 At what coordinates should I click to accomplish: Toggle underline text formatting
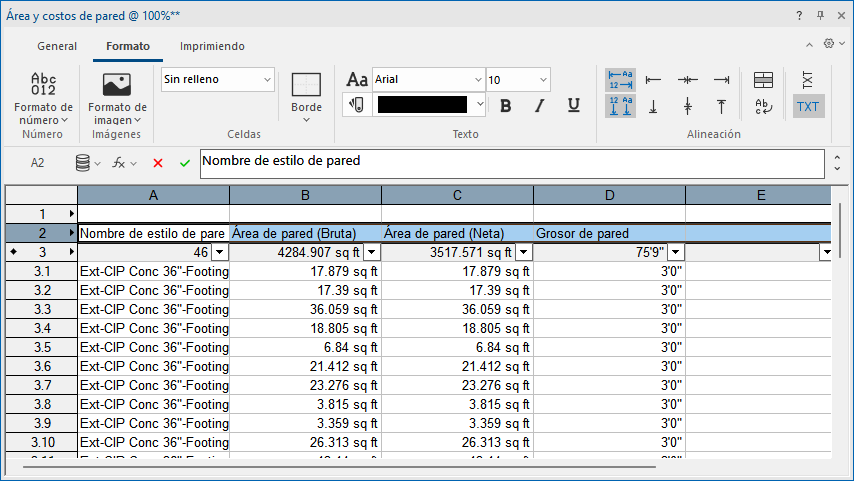click(x=574, y=105)
